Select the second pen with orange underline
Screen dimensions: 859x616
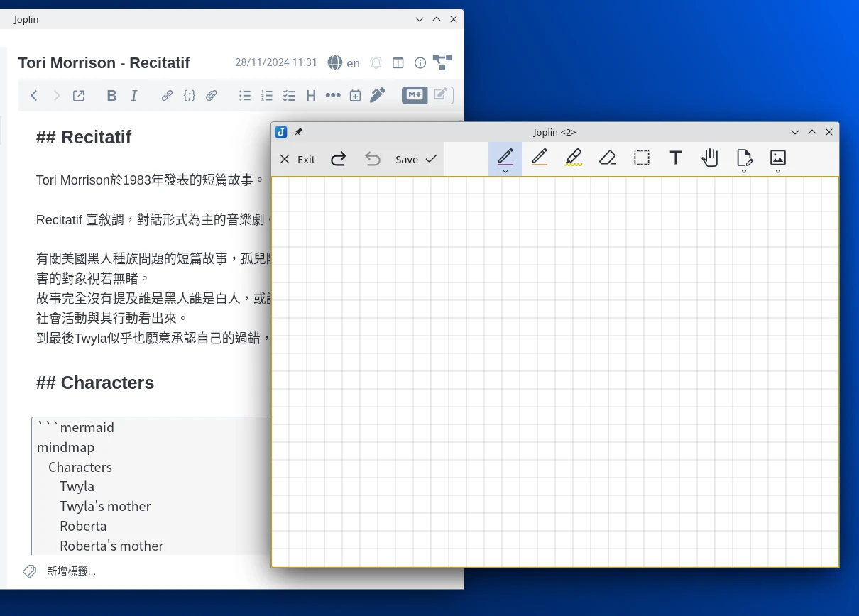[540, 158]
